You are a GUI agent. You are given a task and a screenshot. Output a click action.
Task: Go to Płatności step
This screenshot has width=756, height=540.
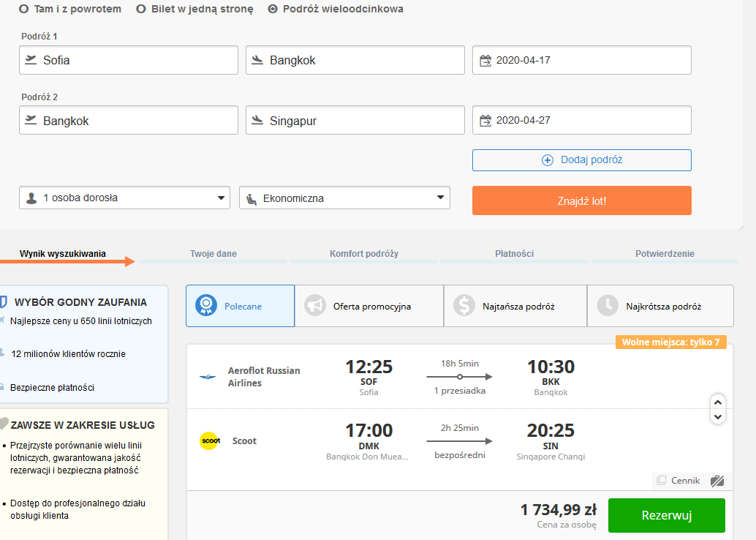[515, 254]
